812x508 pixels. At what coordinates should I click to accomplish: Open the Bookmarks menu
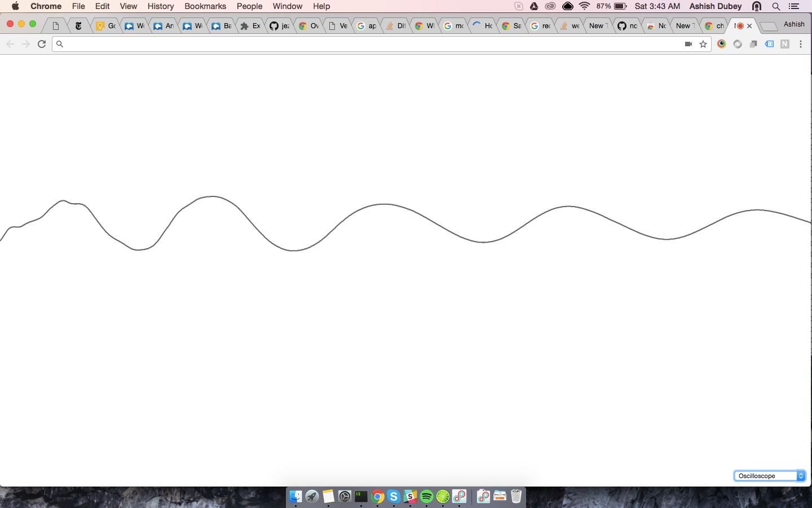[205, 6]
